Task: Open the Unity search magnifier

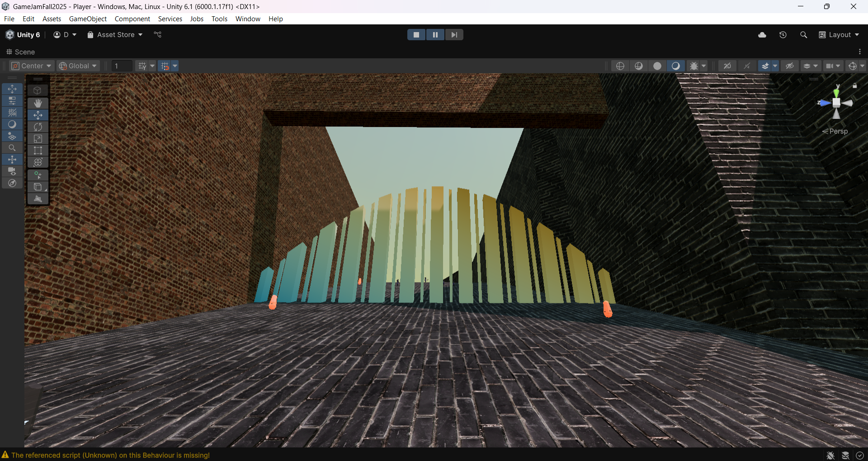Action: (803, 35)
